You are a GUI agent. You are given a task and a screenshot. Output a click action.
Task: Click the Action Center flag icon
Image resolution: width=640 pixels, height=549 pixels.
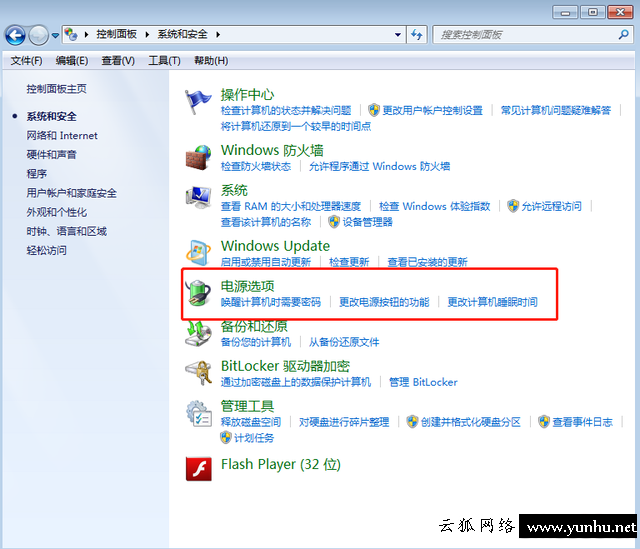(198, 102)
